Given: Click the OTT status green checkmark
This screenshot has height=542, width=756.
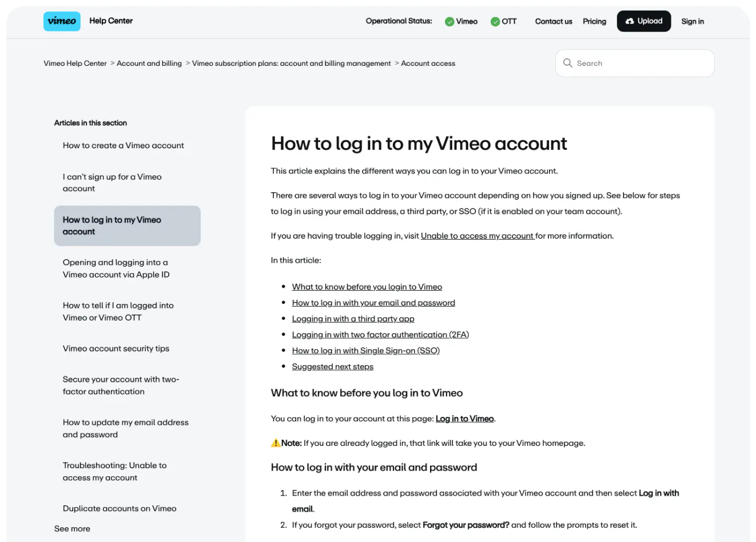Looking at the screenshot, I should [495, 22].
